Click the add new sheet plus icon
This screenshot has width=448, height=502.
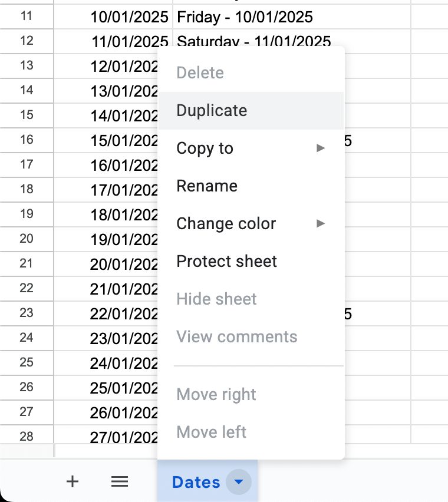(x=73, y=482)
